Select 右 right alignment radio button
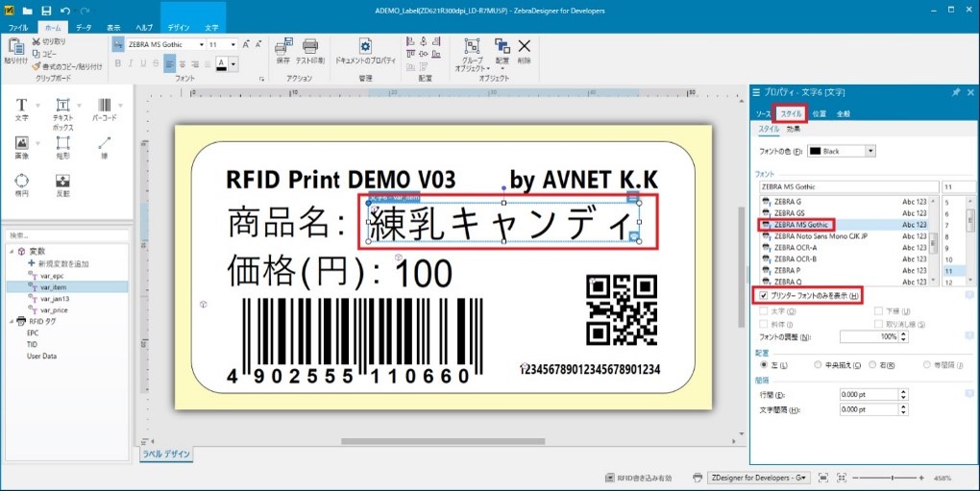Screen dimensions: 980x491 point(871,365)
